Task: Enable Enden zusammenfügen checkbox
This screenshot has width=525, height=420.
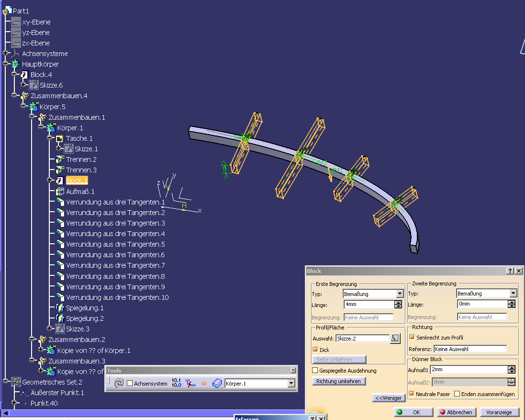Action: (457, 394)
